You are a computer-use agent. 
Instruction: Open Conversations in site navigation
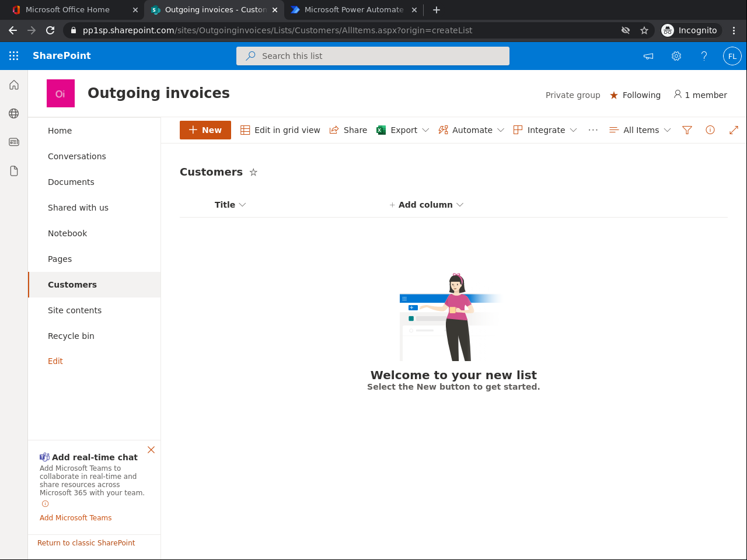pyautogui.click(x=77, y=156)
